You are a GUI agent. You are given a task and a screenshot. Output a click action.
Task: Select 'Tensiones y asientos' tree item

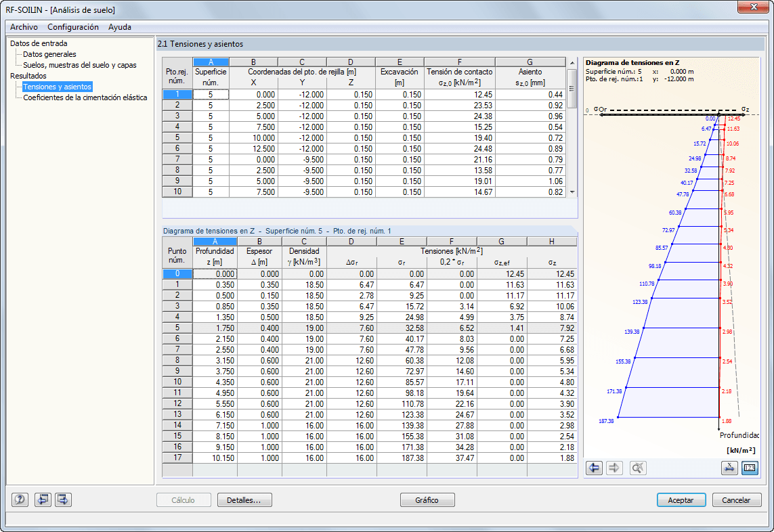[x=58, y=87]
